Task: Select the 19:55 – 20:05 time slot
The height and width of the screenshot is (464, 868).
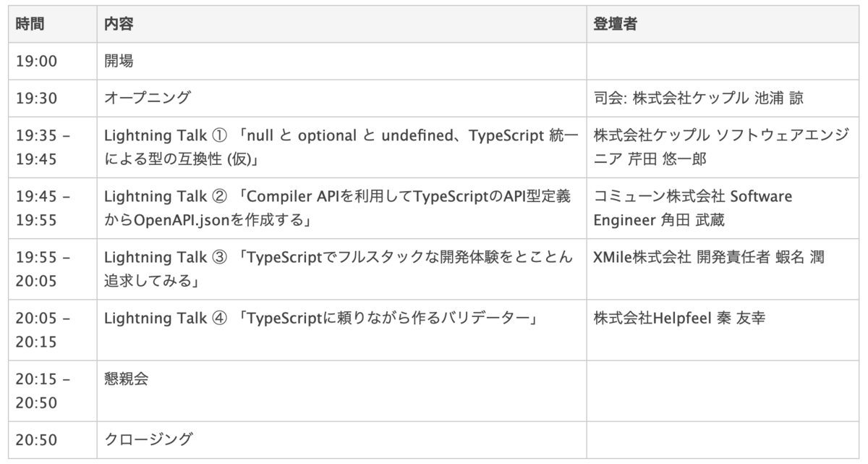Action: point(43,269)
